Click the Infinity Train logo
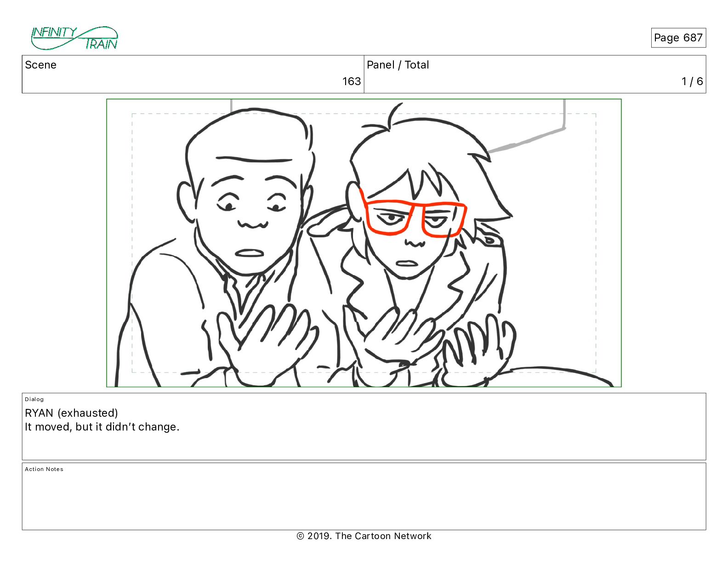This screenshot has height=563, width=728. point(74,38)
